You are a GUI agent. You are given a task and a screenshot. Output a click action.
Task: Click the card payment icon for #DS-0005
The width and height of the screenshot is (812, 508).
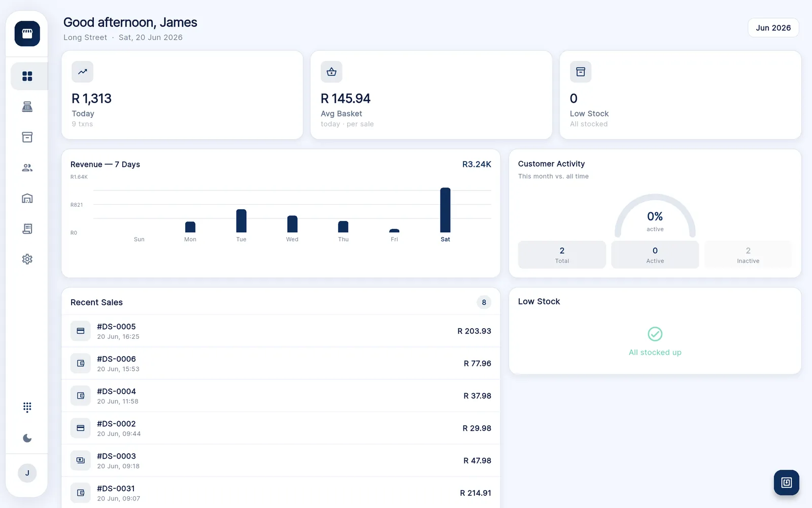[x=81, y=331]
